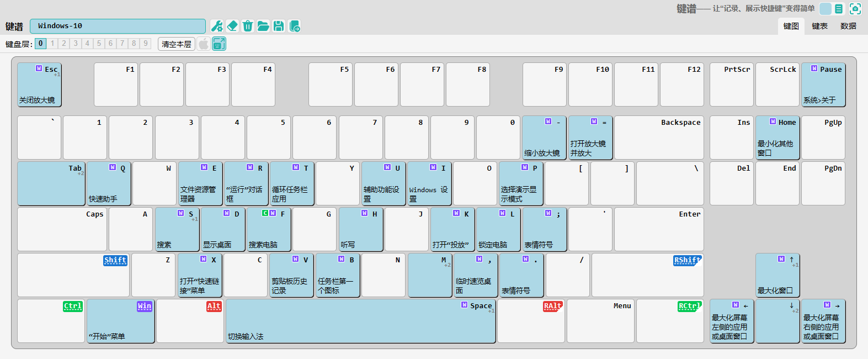Toggle the full-size keyboard layout icon
The image size is (868, 359).
pos(219,44)
